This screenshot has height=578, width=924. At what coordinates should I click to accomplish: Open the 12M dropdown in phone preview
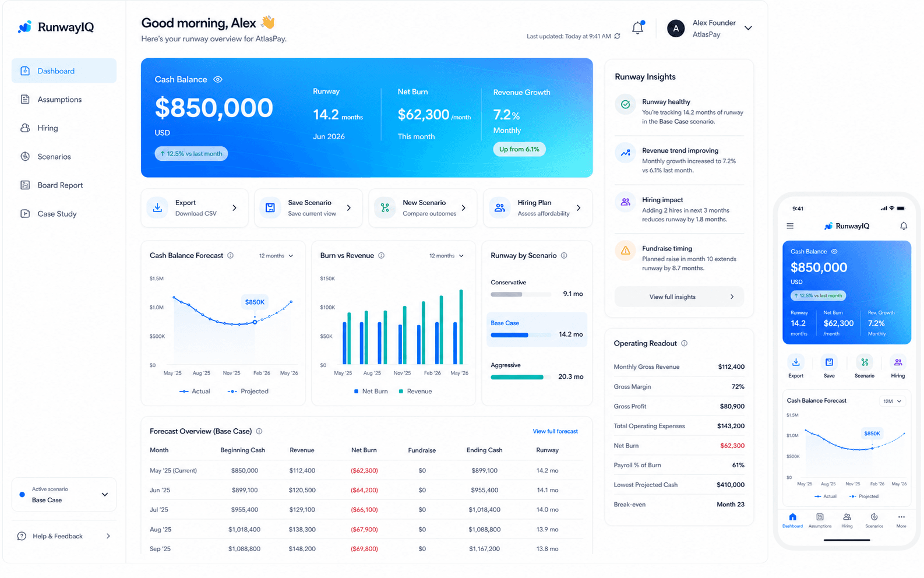(x=892, y=401)
